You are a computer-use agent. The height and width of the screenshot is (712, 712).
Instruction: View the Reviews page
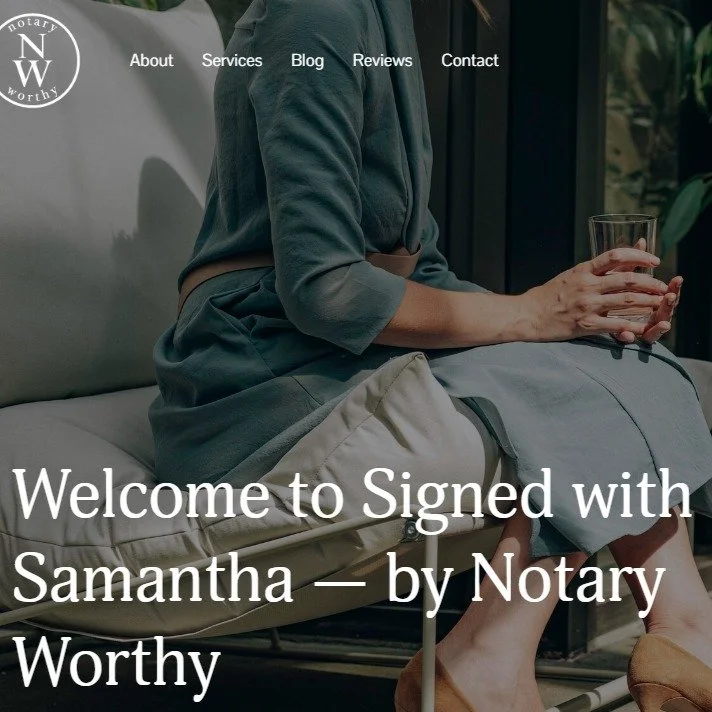click(x=382, y=60)
